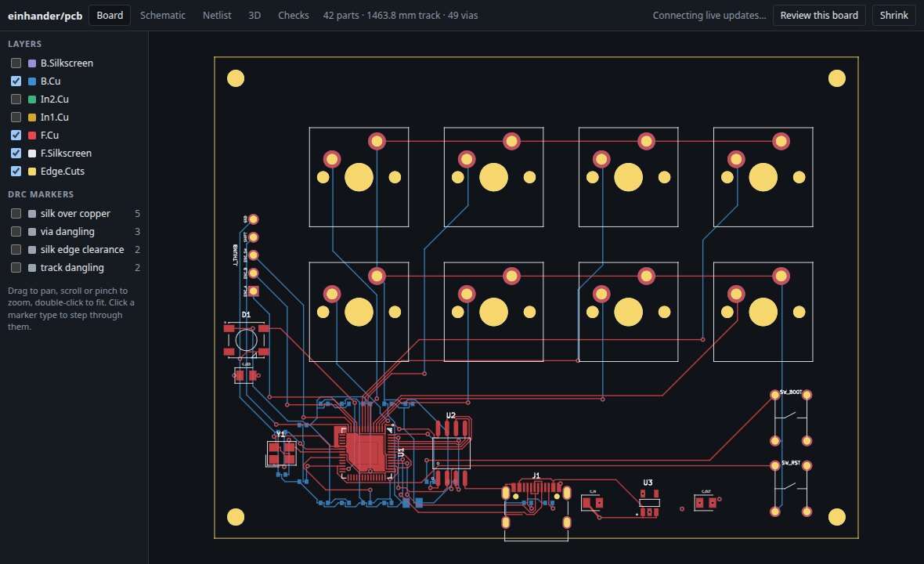This screenshot has height=564, width=924.
Task: Click the B.Cu blue color swatch
Action: (x=32, y=81)
